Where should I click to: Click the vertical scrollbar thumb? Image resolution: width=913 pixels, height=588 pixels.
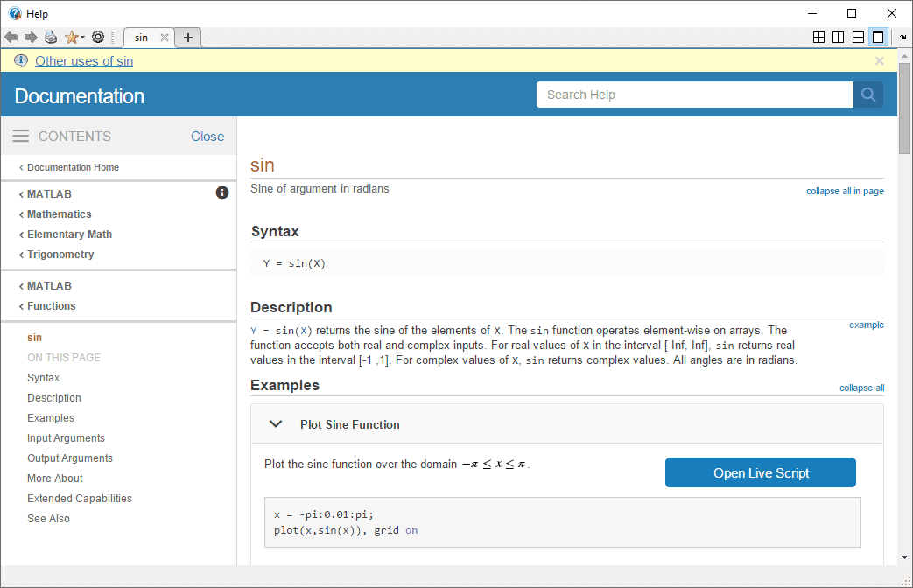point(904,108)
